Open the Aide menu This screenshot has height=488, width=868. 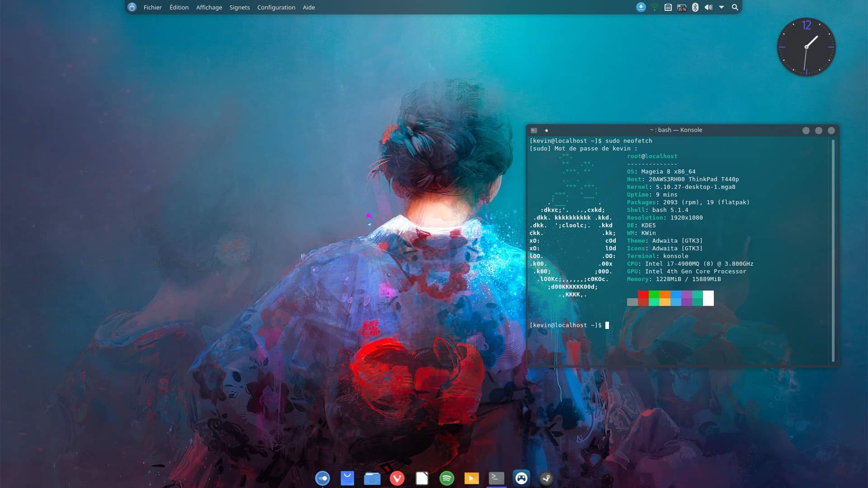[309, 7]
